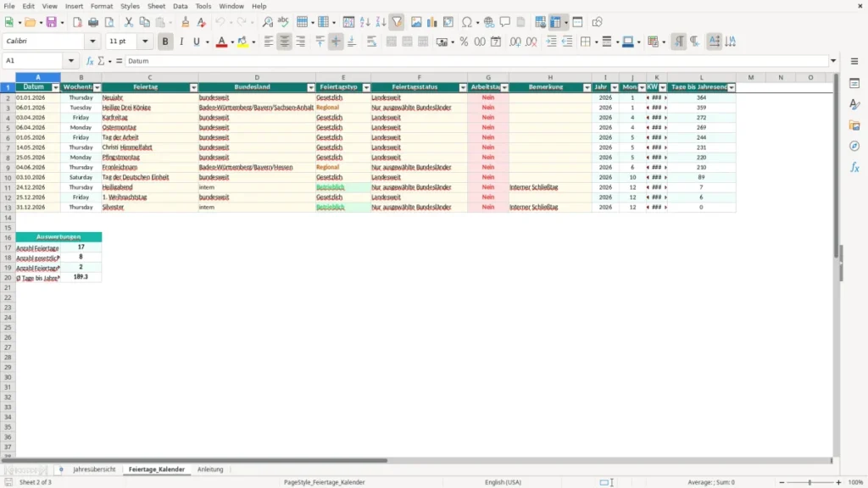
Task: Click the zoom slider handle
Action: point(810,482)
